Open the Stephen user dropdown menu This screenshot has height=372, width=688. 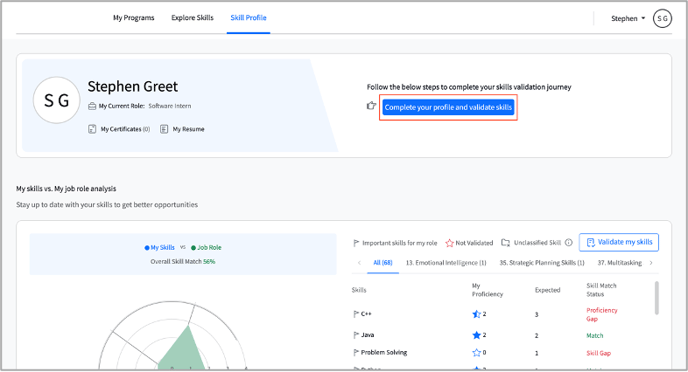coord(628,18)
